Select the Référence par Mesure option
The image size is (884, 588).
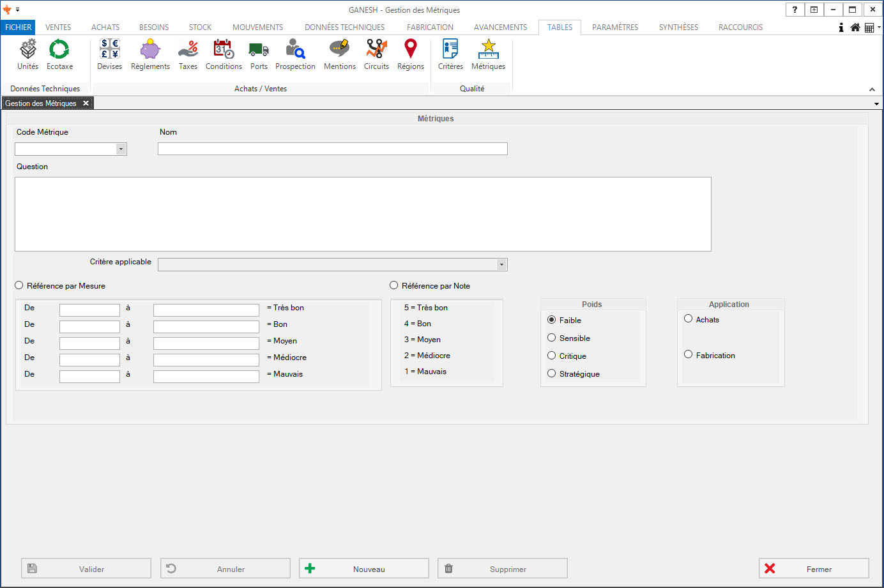click(x=19, y=285)
